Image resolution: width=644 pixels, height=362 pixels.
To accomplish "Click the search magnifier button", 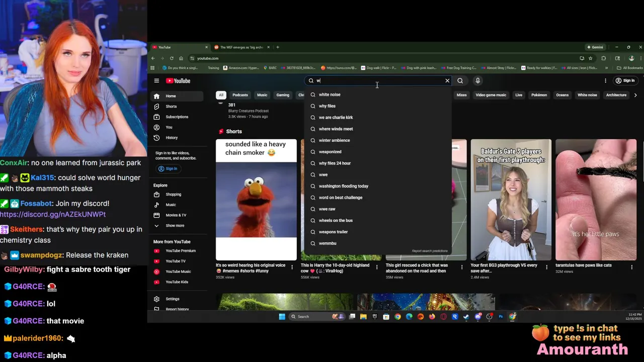I will [x=460, y=80].
